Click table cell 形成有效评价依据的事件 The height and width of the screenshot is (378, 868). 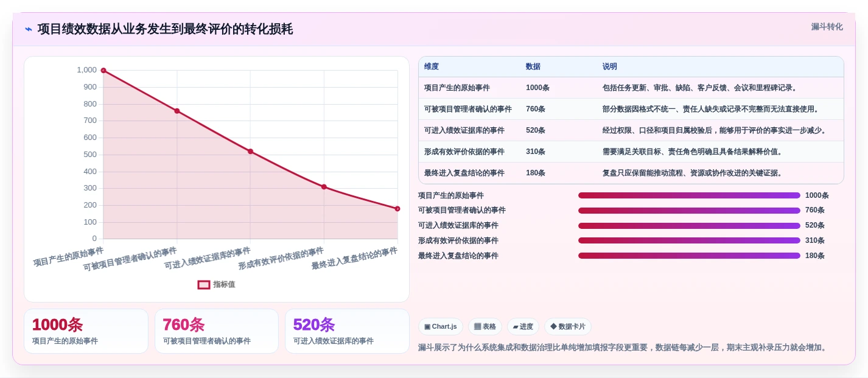pyautogui.click(x=464, y=152)
